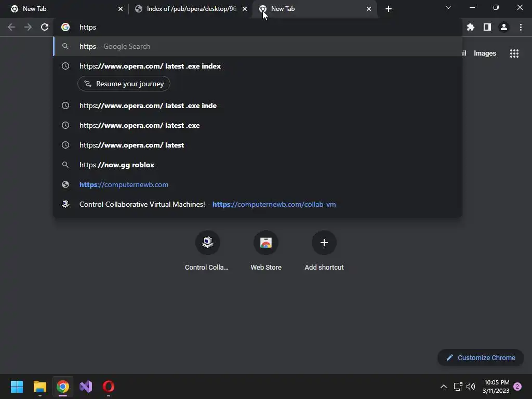Go forward using the forward arrow
This screenshot has height=399, width=532.
(28, 27)
